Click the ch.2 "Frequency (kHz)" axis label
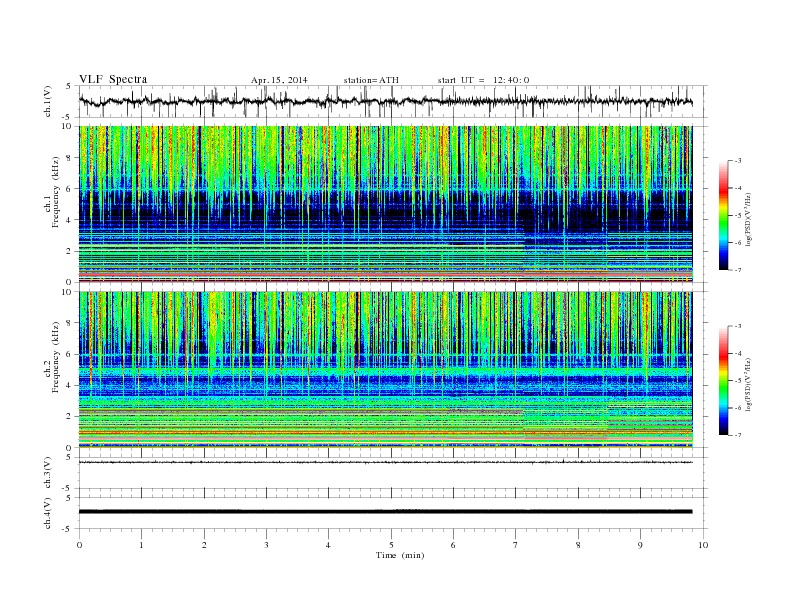Image resolution: width=792 pixels, height=612 pixels. pyautogui.click(x=55, y=357)
